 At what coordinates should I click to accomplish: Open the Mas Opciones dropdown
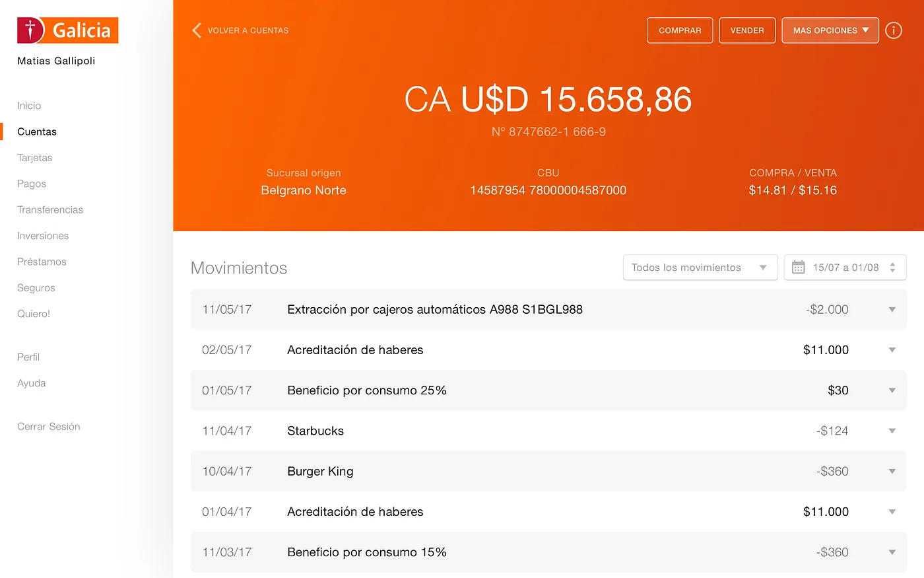(x=830, y=30)
